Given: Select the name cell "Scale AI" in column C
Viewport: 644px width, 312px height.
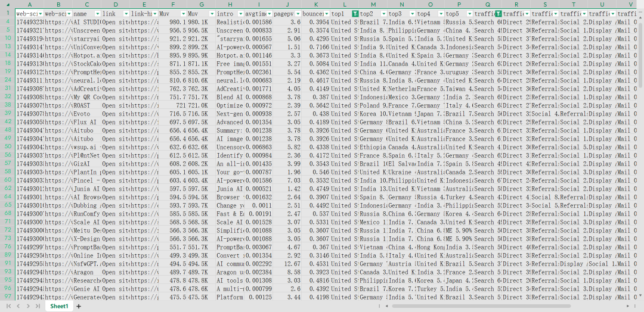Looking at the screenshot, I should pyautogui.click(x=87, y=222).
